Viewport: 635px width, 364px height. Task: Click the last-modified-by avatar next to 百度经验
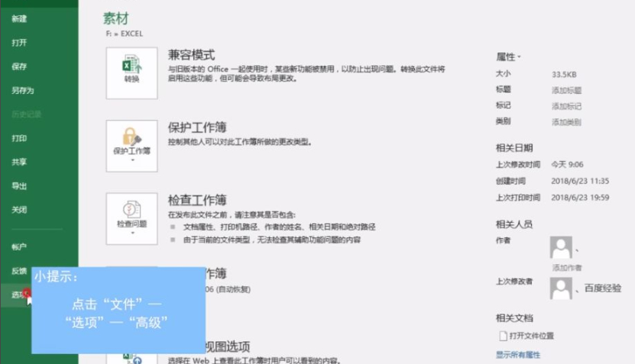[x=561, y=288]
